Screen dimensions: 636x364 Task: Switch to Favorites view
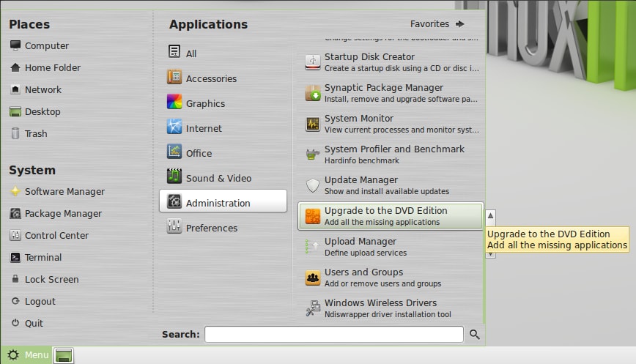[437, 24]
